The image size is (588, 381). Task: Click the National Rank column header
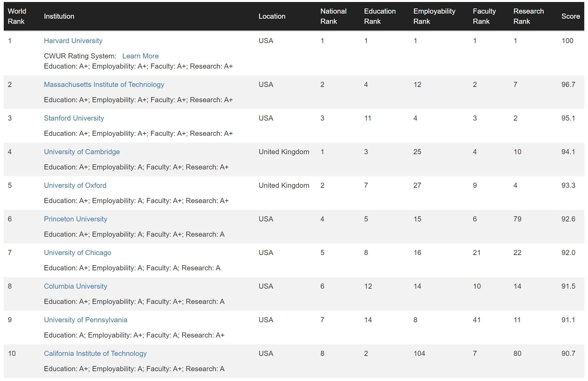[333, 16]
